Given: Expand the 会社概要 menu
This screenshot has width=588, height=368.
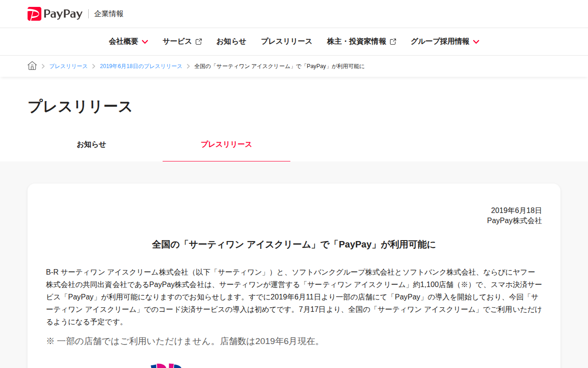Looking at the screenshot, I should (128, 41).
